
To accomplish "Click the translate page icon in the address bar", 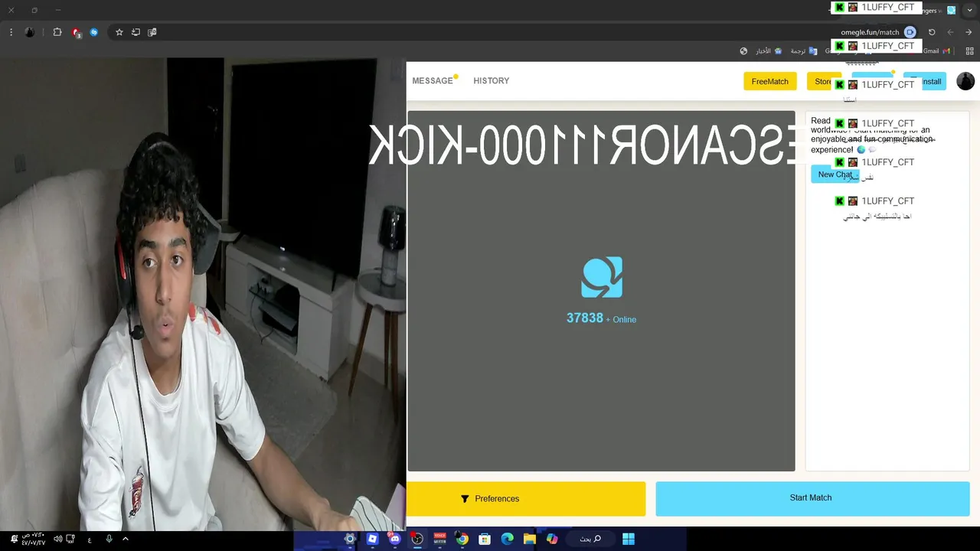I will tap(152, 32).
